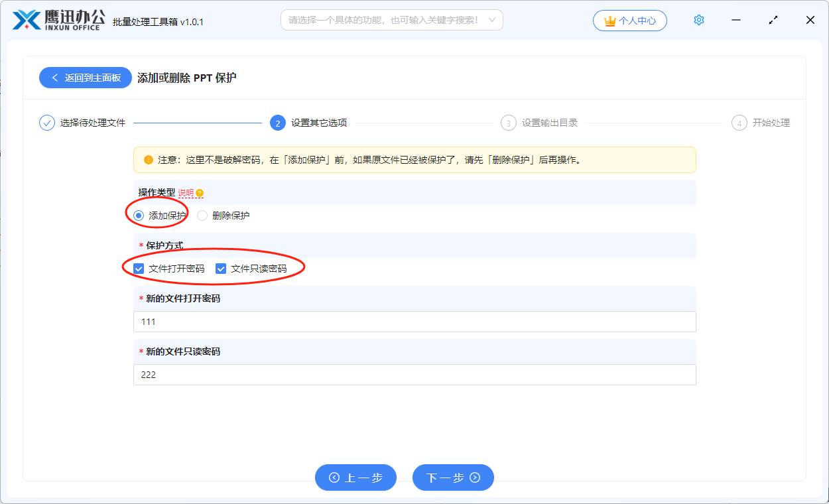The height and width of the screenshot is (504, 829).
Task: Click the crown icon in 个人中心 button
Action: pyautogui.click(x=610, y=21)
